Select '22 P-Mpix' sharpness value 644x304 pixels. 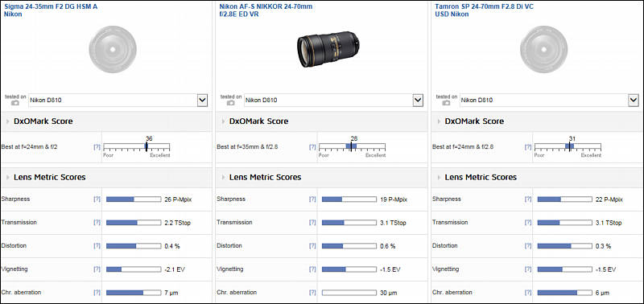[609, 199]
